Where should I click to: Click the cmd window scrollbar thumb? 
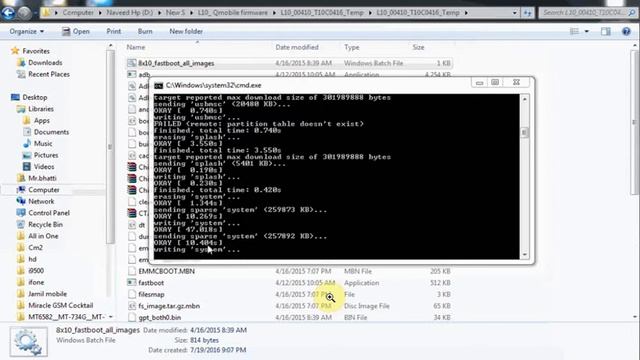(x=524, y=132)
